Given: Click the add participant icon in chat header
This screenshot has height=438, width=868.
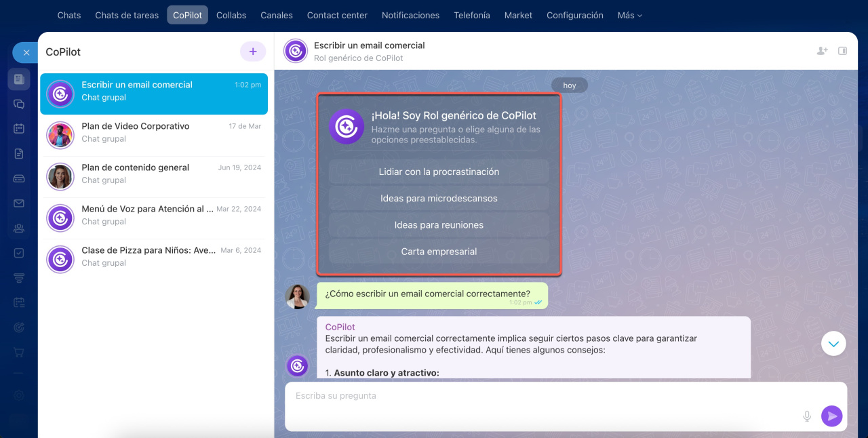Looking at the screenshot, I should point(822,51).
